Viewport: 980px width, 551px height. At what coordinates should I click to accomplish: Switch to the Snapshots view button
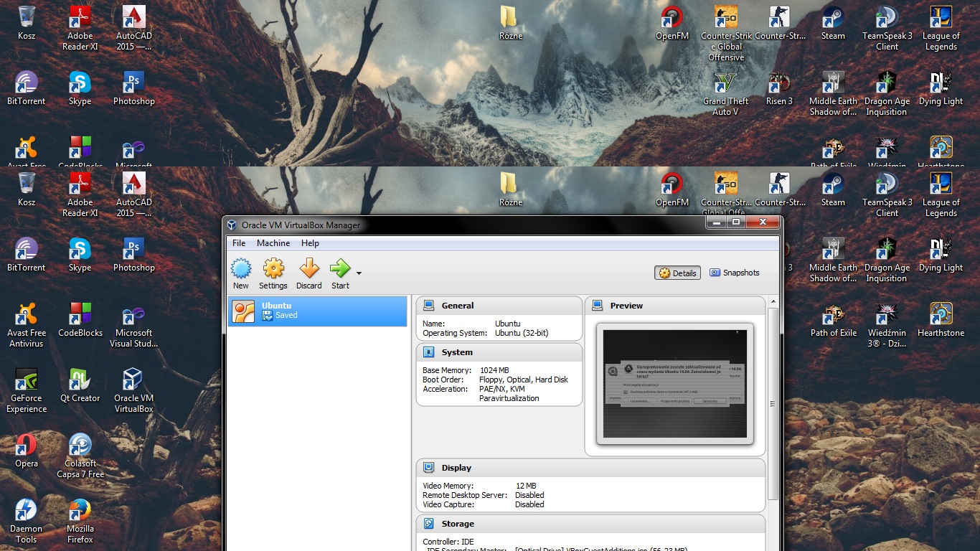point(734,273)
